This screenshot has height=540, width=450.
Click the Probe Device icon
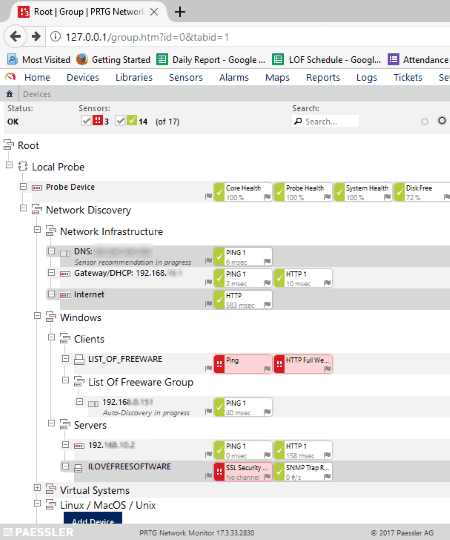point(37,187)
